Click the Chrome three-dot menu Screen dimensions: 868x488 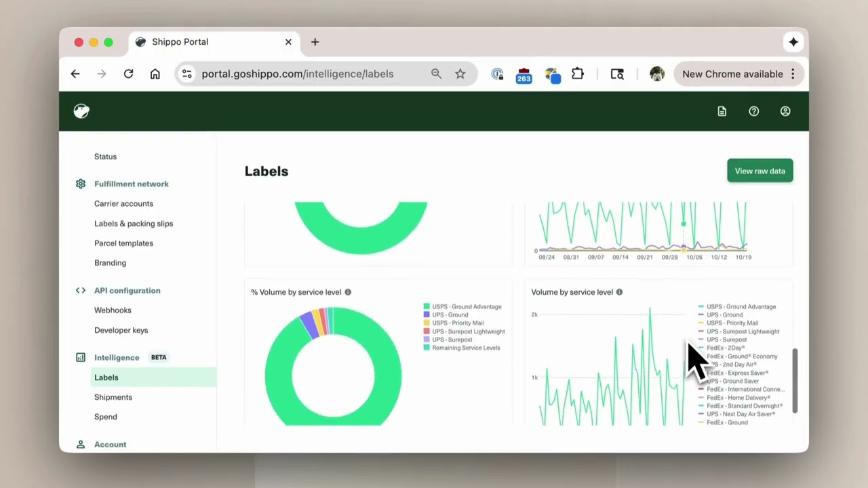coord(793,74)
